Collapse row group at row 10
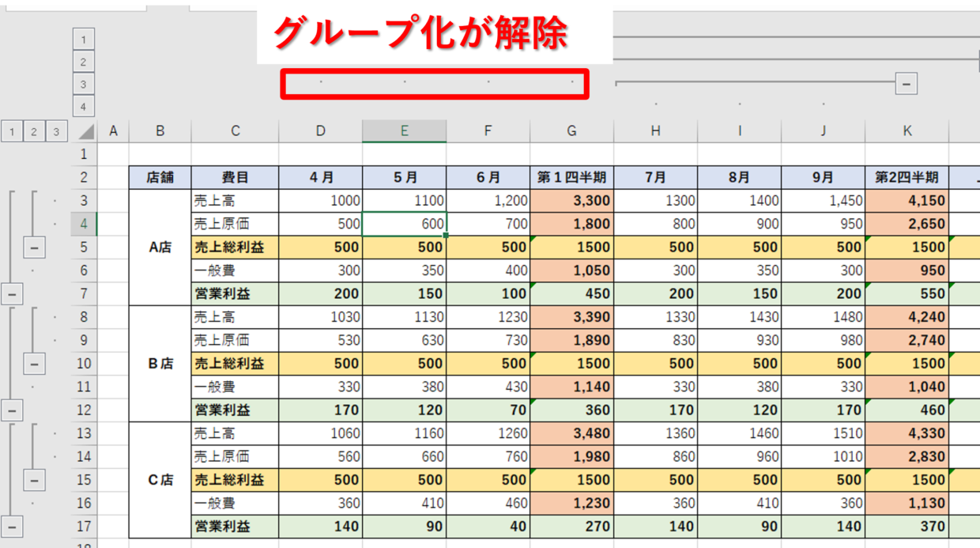 click(x=34, y=364)
